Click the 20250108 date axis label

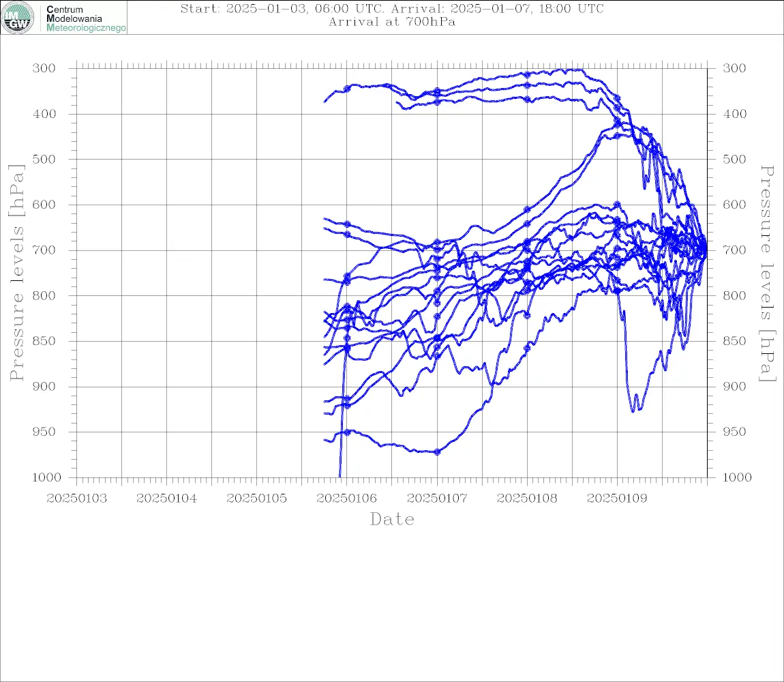[x=527, y=499]
